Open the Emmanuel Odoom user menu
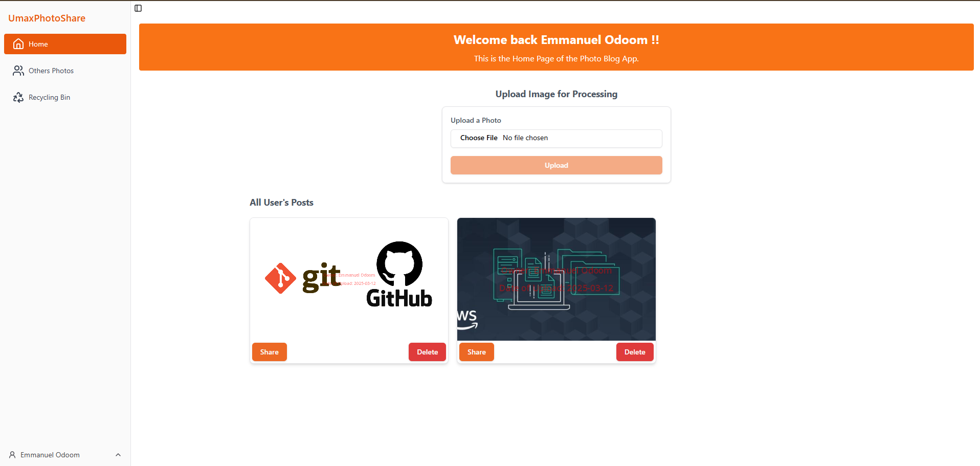Image resolution: width=980 pixels, height=466 pixels. [x=50, y=455]
